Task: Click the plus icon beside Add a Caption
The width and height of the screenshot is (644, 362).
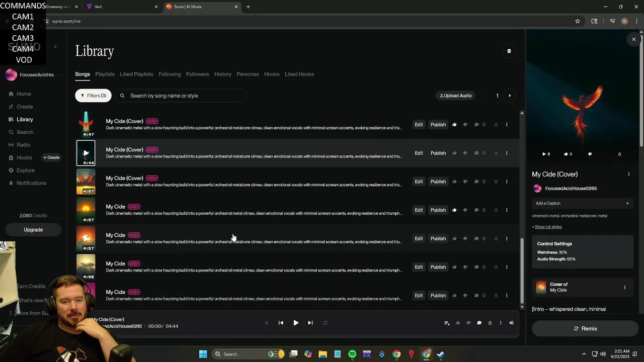Action: (x=627, y=204)
